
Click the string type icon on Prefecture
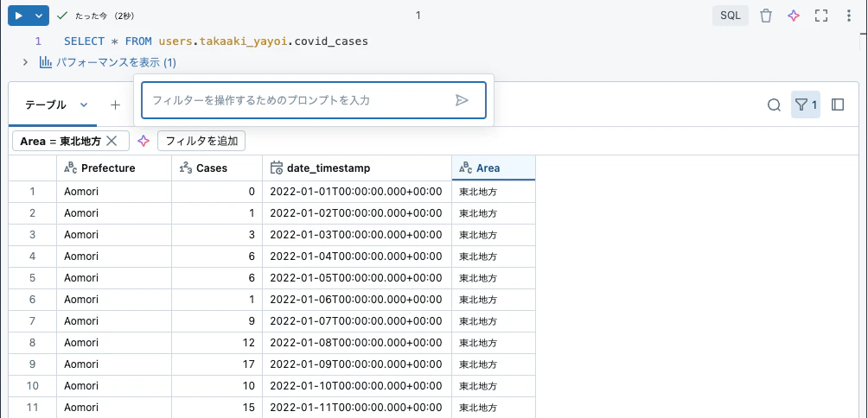[x=70, y=168]
